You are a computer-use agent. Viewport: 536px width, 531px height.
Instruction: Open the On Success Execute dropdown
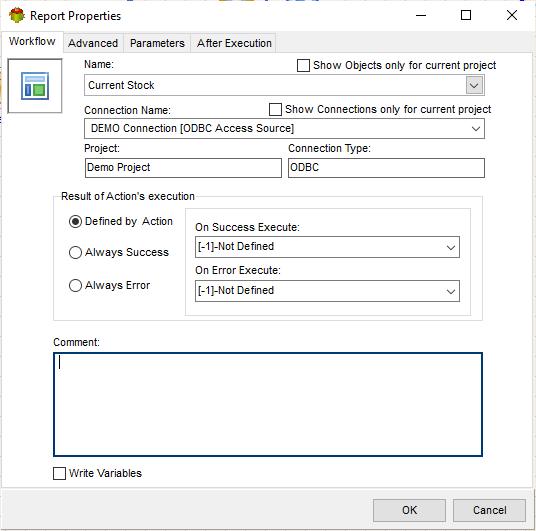click(451, 247)
